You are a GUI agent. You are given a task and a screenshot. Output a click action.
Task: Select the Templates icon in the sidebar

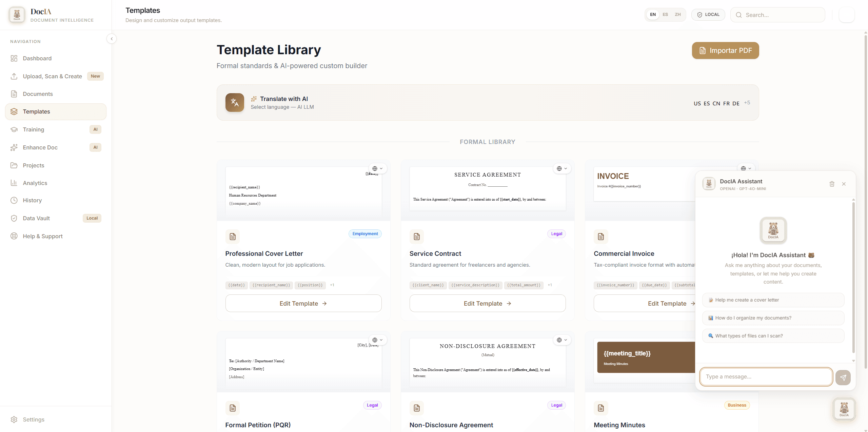pyautogui.click(x=14, y=111)
